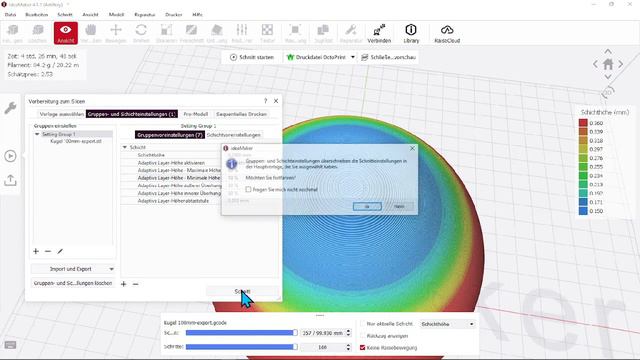The width and height of the screenshot is (640, 360).
Task: Click Schnitt starten button
Action: click(252, 57)
